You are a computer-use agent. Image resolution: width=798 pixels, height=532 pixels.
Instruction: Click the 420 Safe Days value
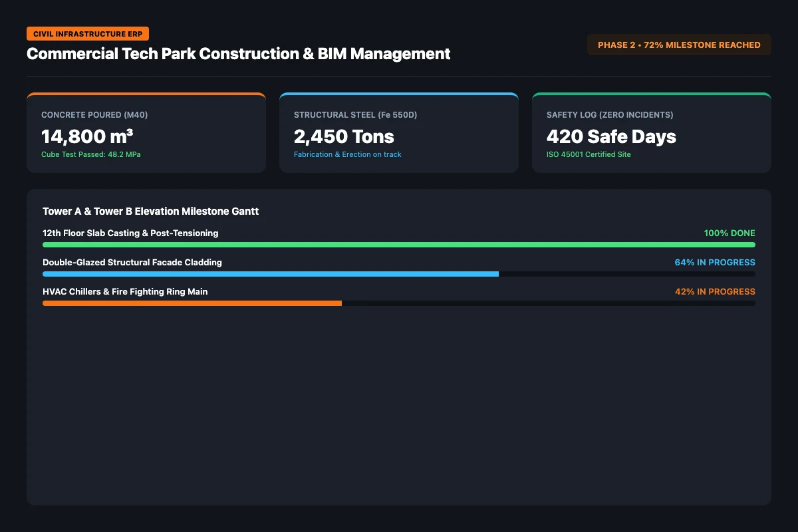(611, 136)
